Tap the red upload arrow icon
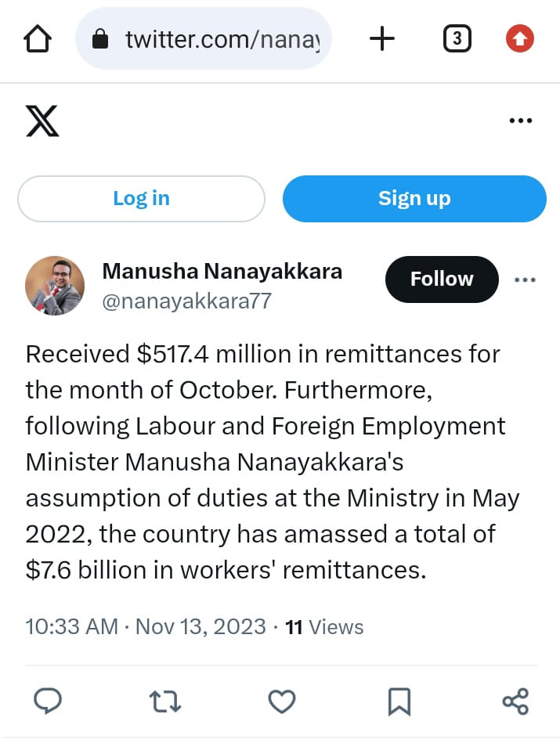The image size is (560, 750). click(520, 38)
